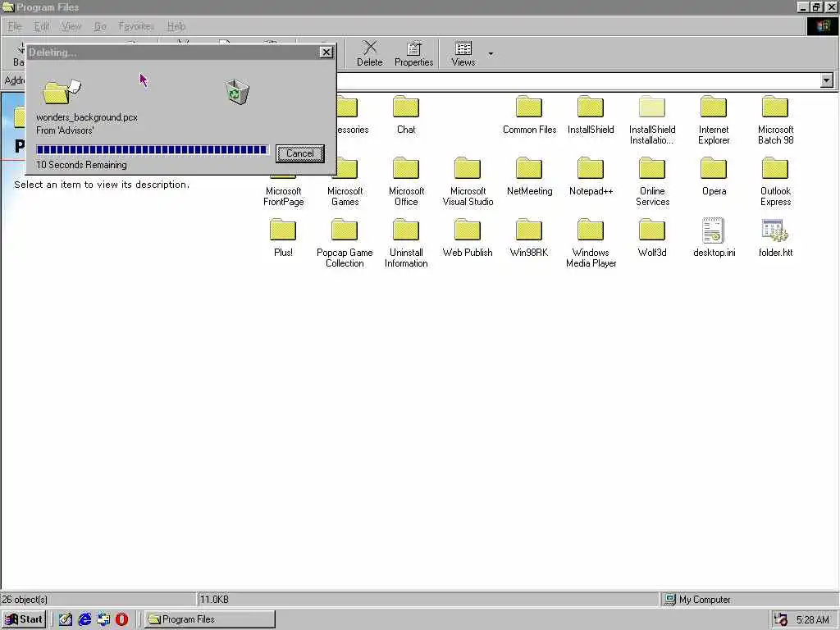The width and height of the screenshot is (840, 630).
Task: Open the Web Publish folder
Action: click(467, 238)
